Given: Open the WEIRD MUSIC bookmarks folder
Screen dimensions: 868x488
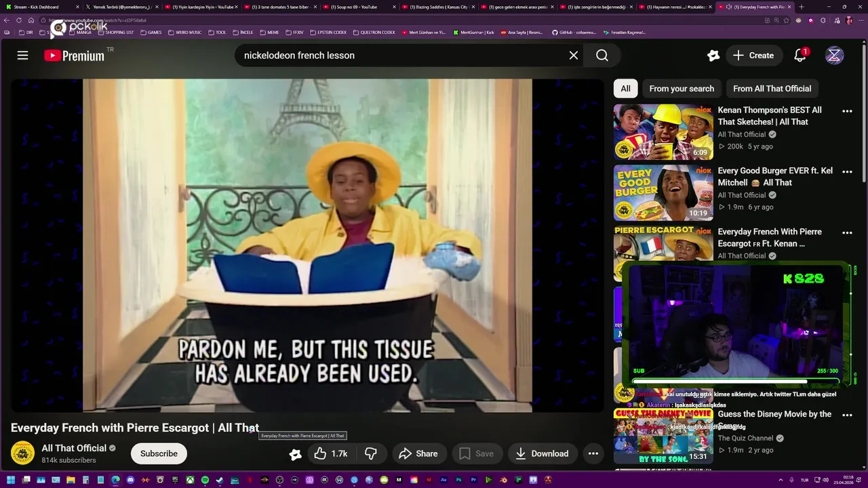Looking at the screenshot, I should coord(184,32).
